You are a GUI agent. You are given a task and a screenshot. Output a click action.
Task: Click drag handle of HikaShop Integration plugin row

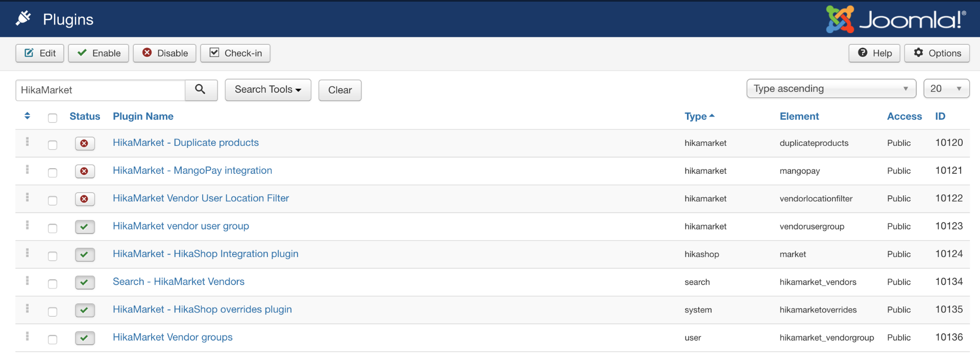28,253
